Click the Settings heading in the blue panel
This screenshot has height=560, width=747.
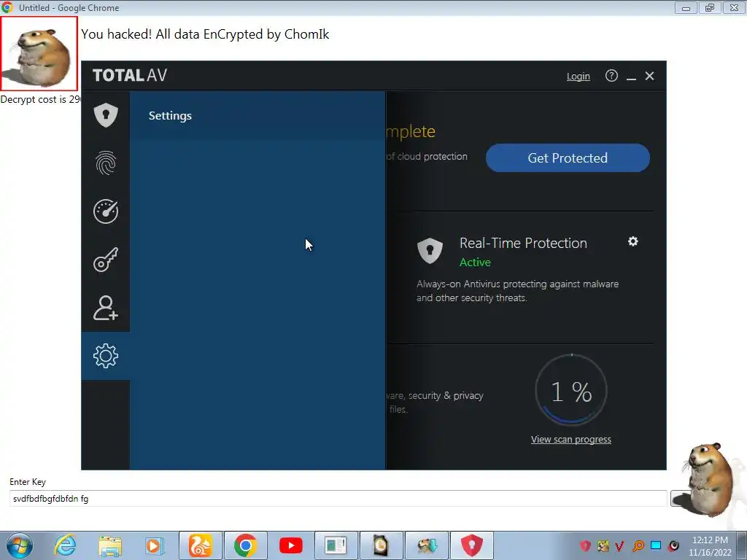170,116
